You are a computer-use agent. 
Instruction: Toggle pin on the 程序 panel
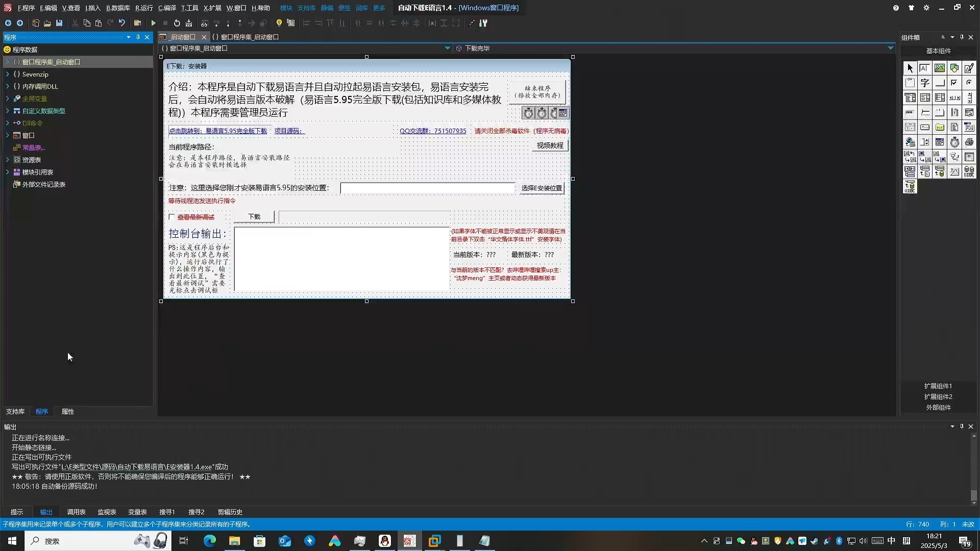(138, 37)
